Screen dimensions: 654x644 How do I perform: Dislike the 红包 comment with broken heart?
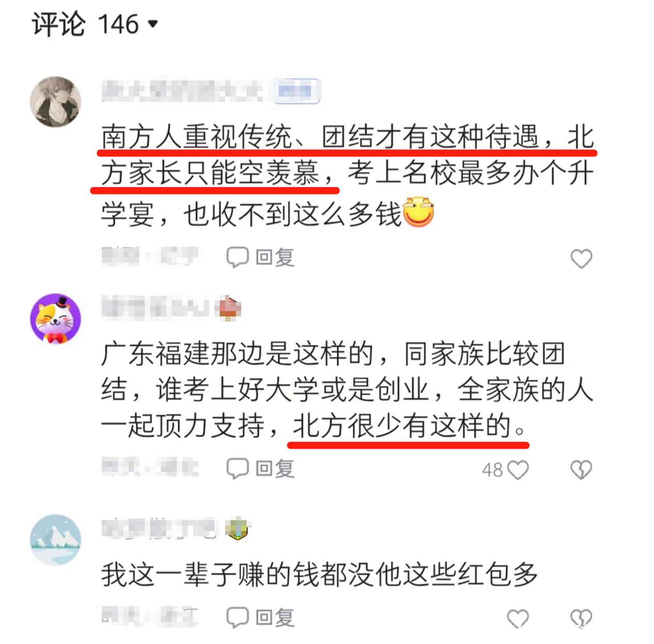pyautogui.click(x=581, y=619)
